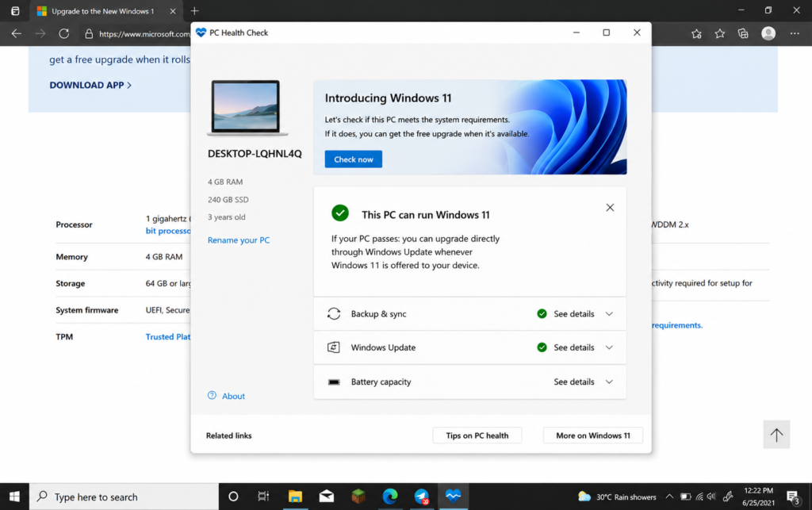Open More on Windows 11
This screenshot has height=510, width=812.
pyautogui.click(x=593, y=435)
